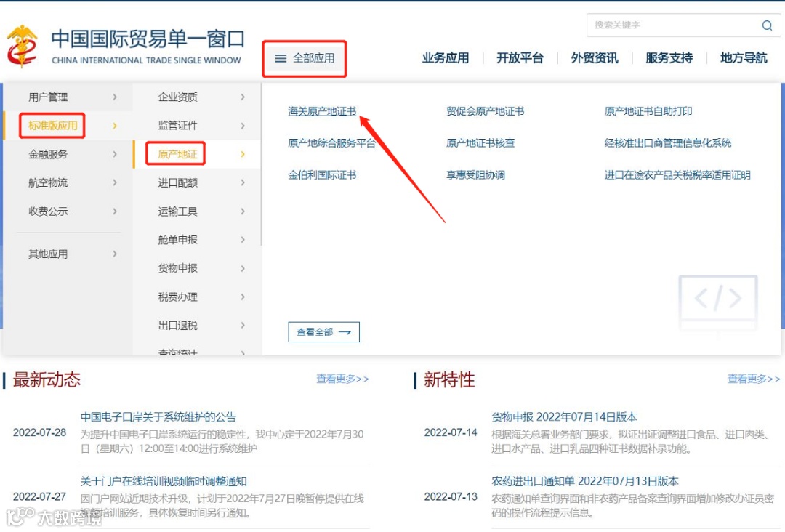Screen dimensions: 785x532
Task: Expand the 金融服务 sidebar chevron
Action: (x=116, y=154)
